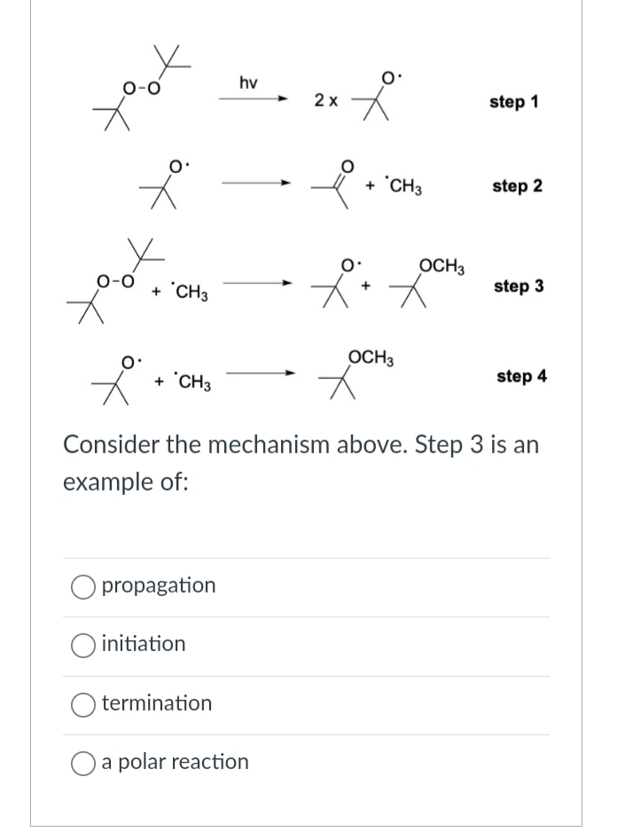Select the initiation answer option

coord(82,645)
